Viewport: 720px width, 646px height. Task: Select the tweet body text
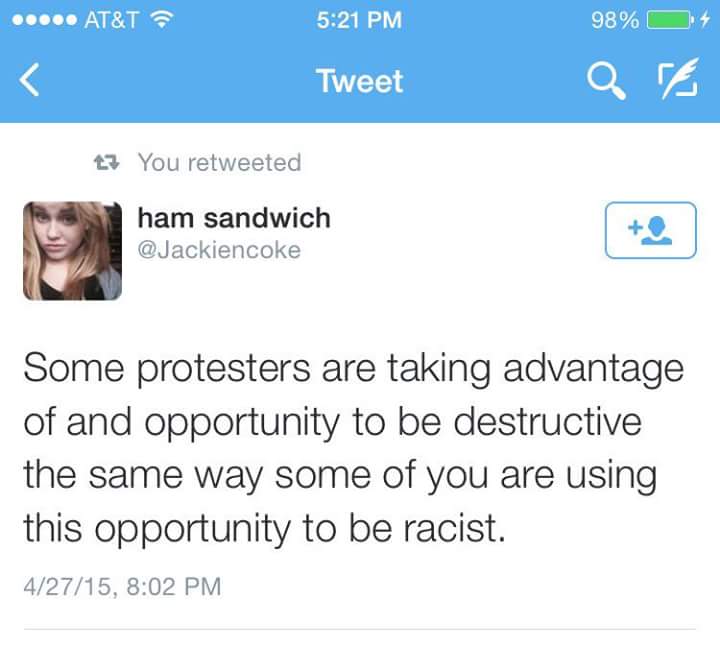[x=352, y=449]
